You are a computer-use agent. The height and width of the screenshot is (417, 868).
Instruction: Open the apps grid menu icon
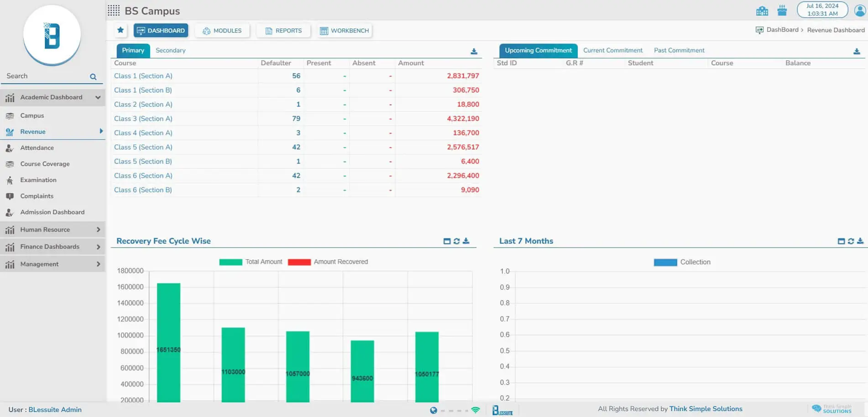(x=114, y=11)
